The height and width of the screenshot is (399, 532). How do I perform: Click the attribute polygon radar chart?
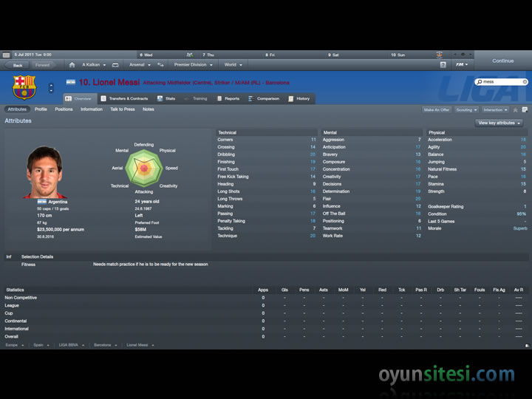pyautogui.click(x=144, y=168)
